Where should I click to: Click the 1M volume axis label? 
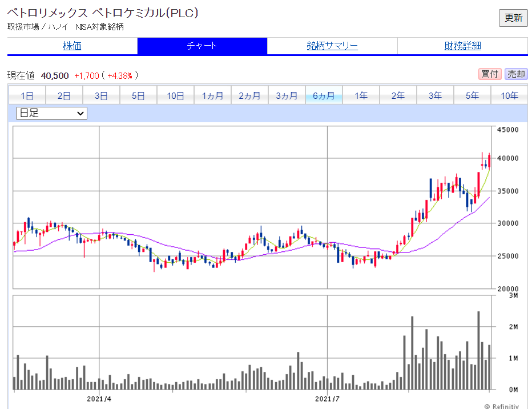click(x=513, y=358)
